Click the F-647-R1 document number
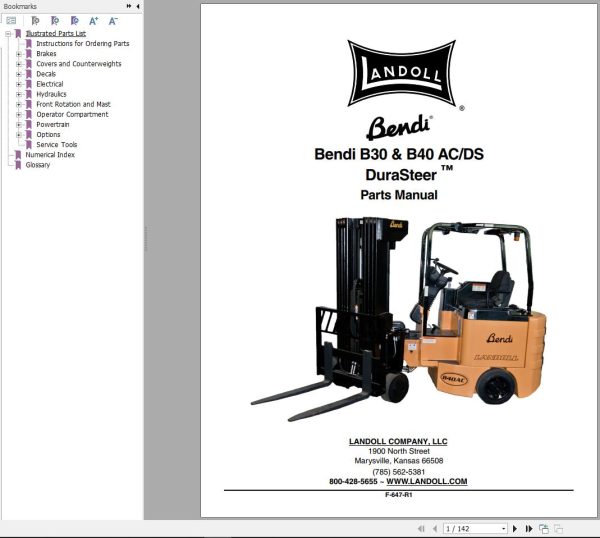This screenshot has height=538, width=600. coord(399,495)
